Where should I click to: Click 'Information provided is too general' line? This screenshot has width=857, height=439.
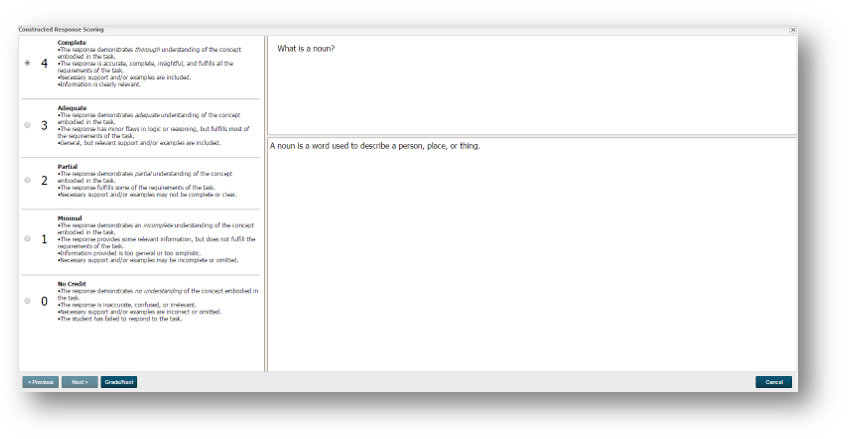click(130, 253)
